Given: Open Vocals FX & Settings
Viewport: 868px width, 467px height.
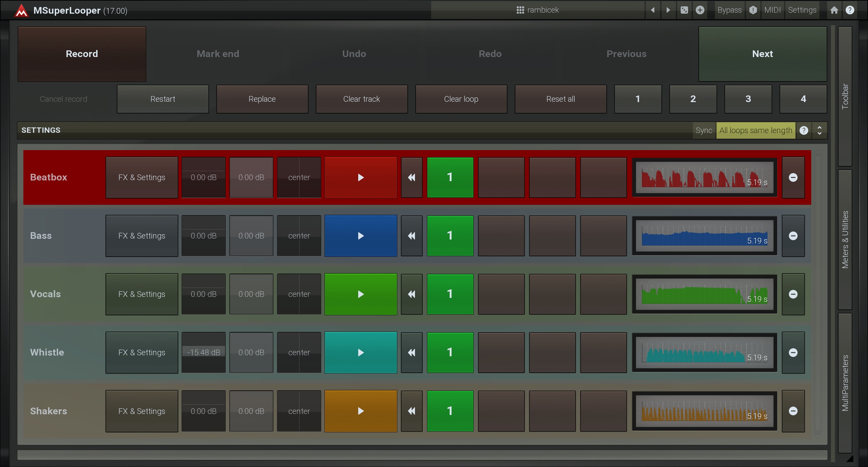Looking at the screenshot, I should [x=142, y=294].
